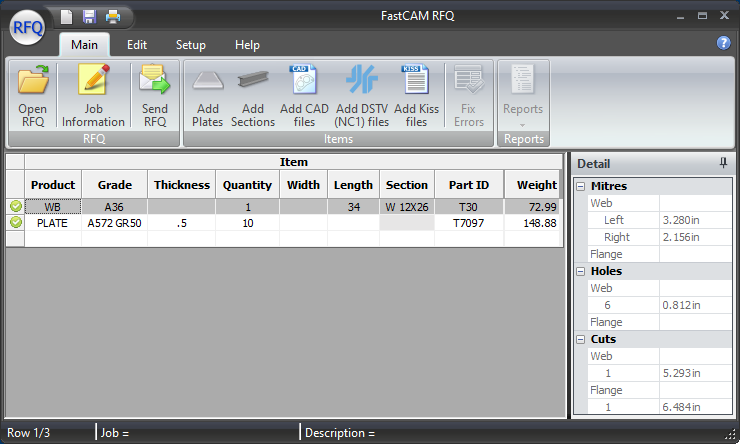Click the flange cut value 6.484in
Image resolution: width=740 pixels, height=444 pixels.
click(x=695, y=407)
